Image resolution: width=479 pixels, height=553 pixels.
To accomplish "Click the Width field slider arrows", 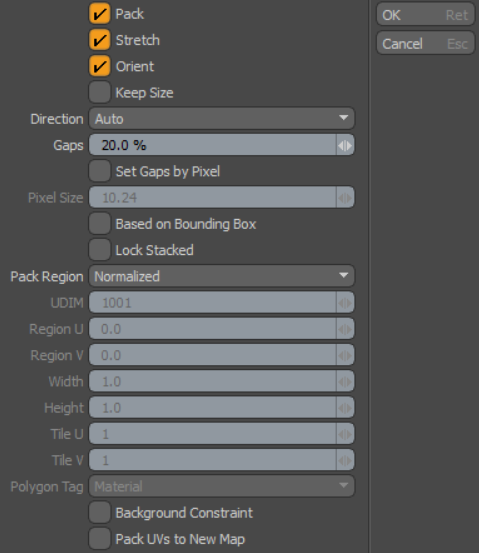I will tap(345, 381).
